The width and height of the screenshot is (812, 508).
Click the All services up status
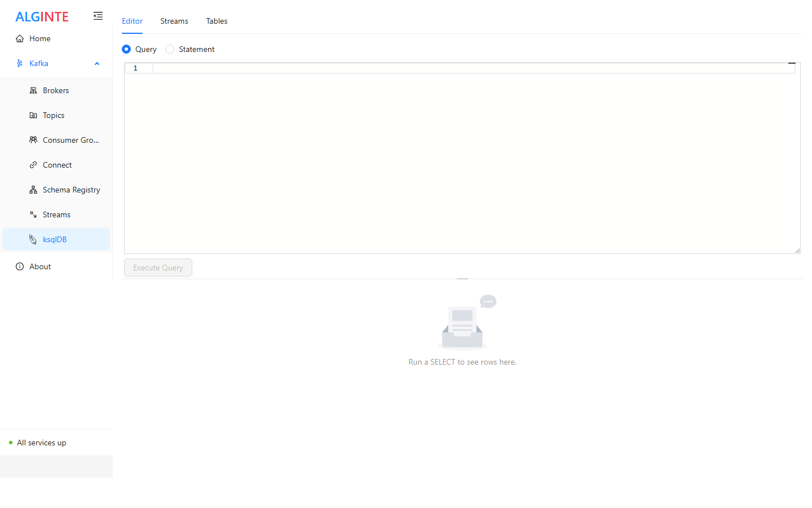pyautogui.click(x=41, y=443)
